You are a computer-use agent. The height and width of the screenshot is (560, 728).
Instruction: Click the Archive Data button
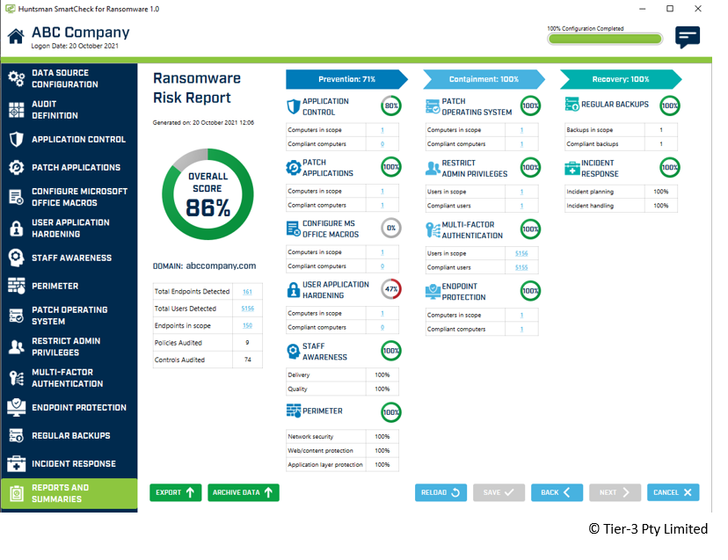tap(244, 492)
